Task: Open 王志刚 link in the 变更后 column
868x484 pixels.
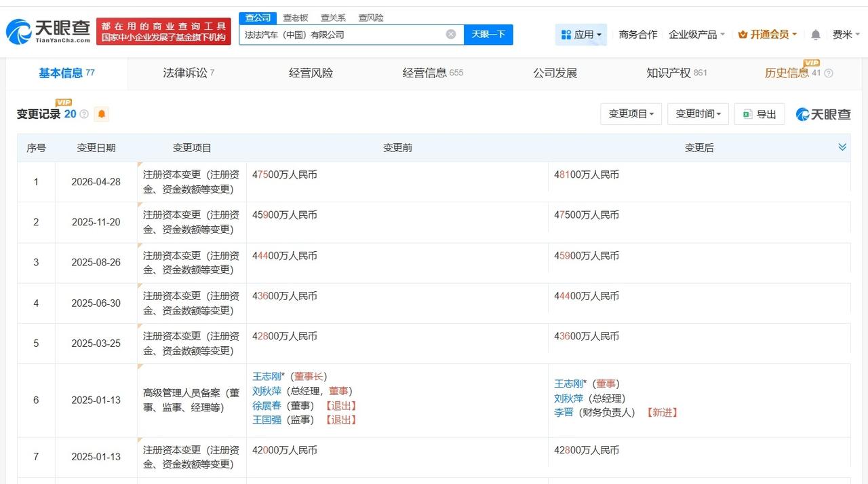Action: coord(568,384)
